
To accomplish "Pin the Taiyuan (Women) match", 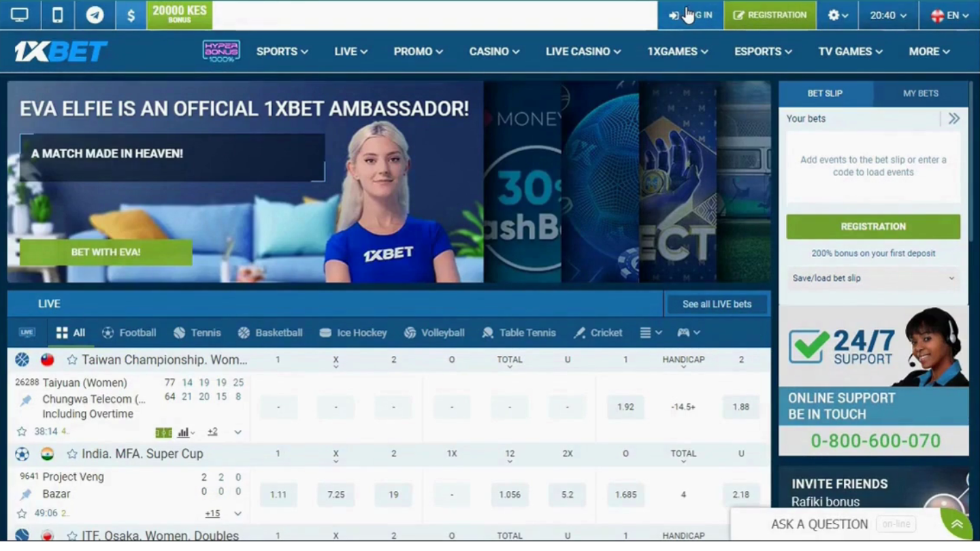I will tap(26, 400).
